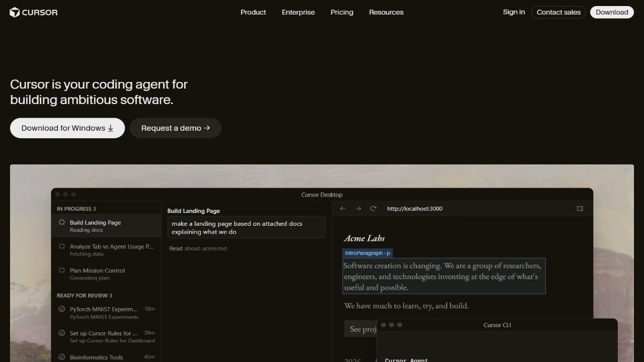Click the browser back arrow in Cursor Desktop

click(343, 209)
